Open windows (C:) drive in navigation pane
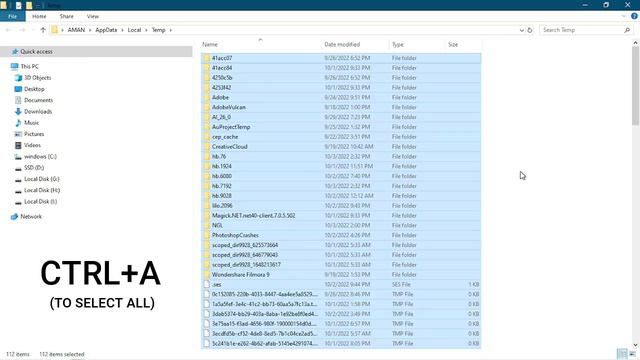 click(40, 156)
